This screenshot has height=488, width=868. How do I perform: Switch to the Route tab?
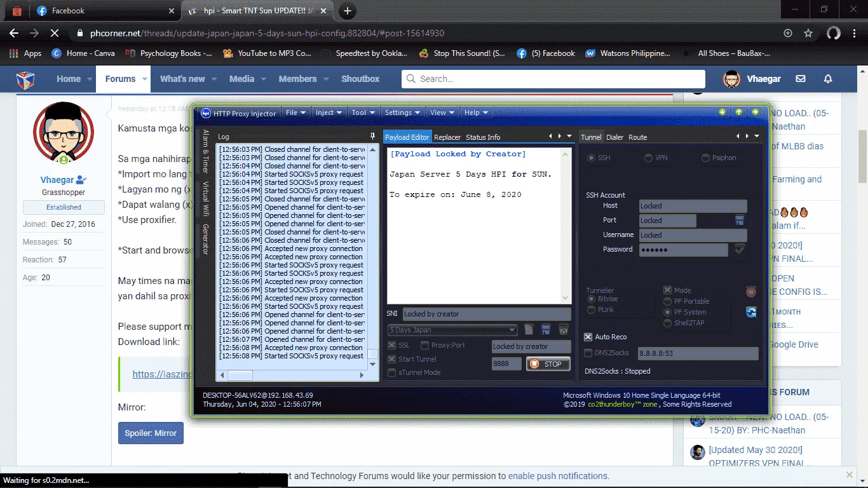tap(637, 137)
